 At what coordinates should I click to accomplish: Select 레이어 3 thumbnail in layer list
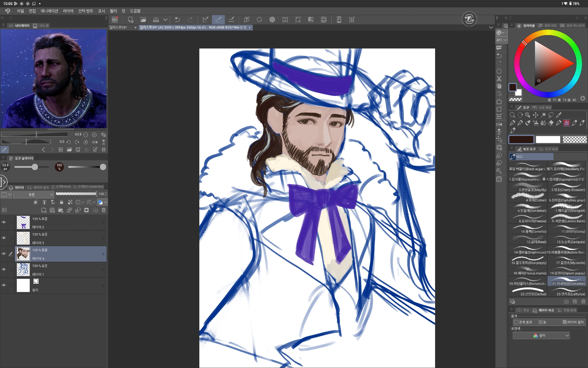23,238
